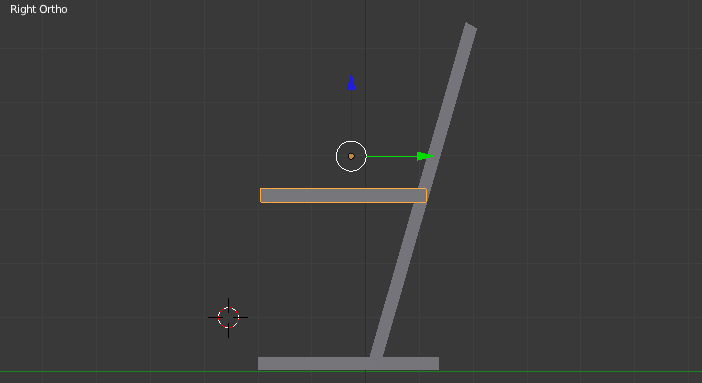Click the red-white 3D cursor
The height and width of the screenshot is (383, 702).
tap(228, 318)
